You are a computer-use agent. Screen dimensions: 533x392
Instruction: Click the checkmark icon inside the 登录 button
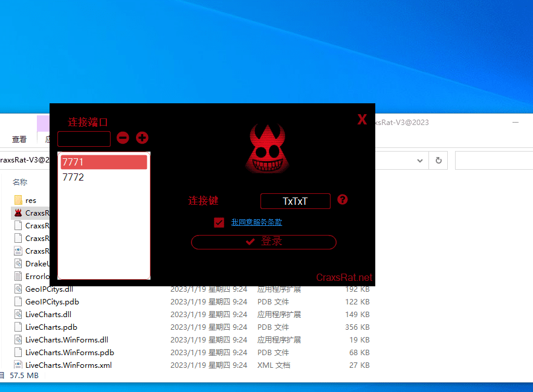(x=250, y=242)
